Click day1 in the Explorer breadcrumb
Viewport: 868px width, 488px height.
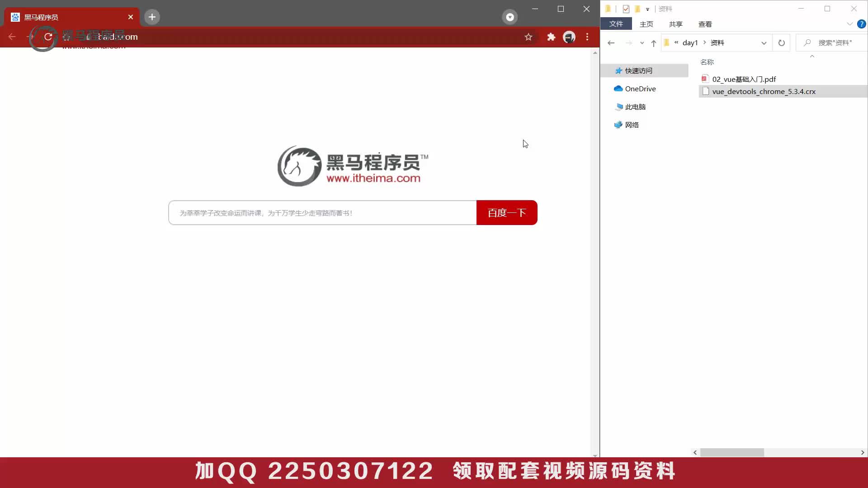[690, 43]
